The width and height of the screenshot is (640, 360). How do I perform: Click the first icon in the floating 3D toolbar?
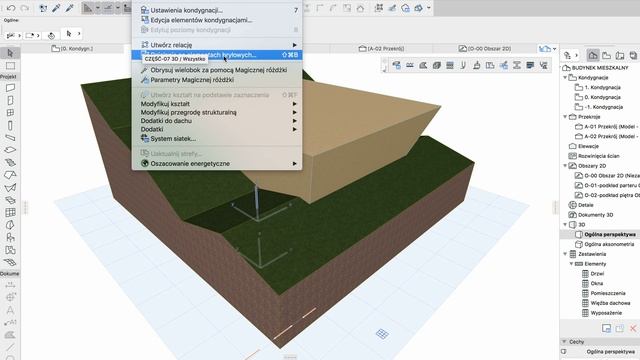point(396,65)
